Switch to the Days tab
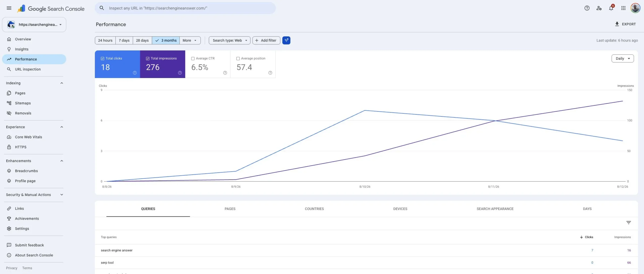 click(x=587, y=209)
